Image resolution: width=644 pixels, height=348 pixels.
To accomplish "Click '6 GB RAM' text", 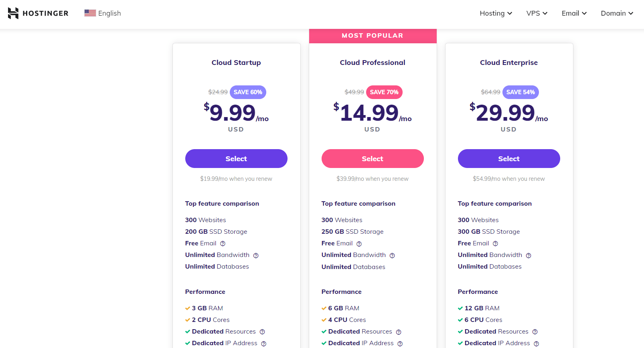I will 344,308.
